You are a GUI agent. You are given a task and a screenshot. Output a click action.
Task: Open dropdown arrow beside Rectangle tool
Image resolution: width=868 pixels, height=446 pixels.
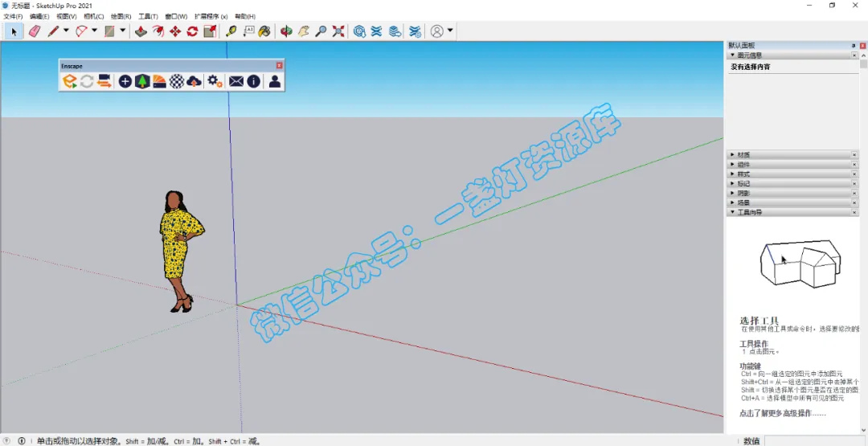[123, 31]
